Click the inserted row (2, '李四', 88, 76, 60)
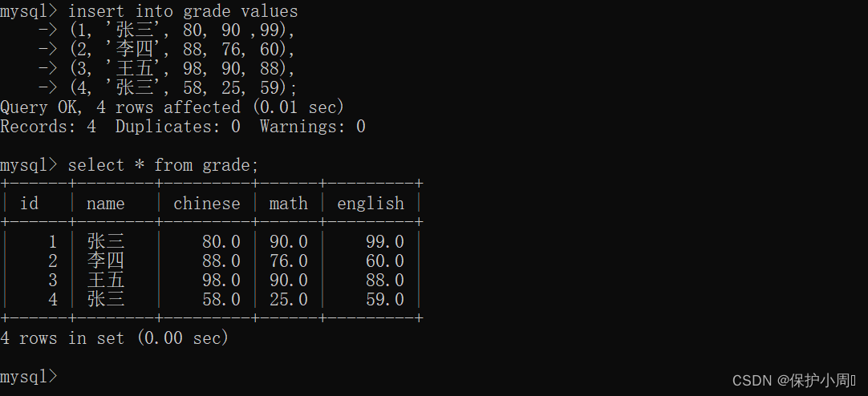The width and height of the screenshot is (868, 396). (182, 50)
